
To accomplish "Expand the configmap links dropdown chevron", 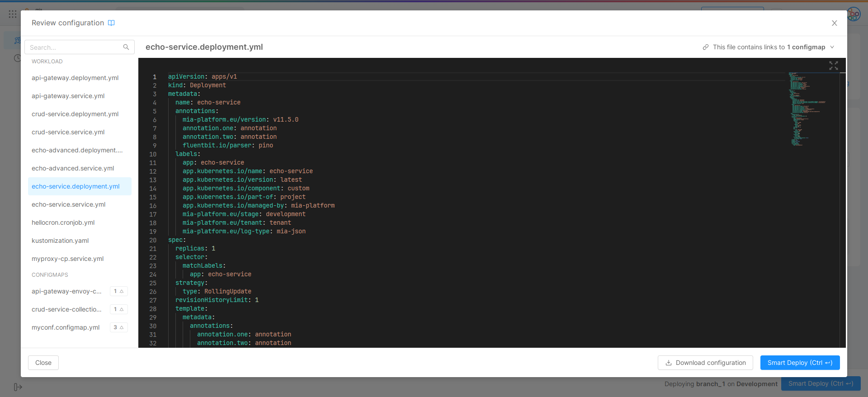I will coord(832,47).
